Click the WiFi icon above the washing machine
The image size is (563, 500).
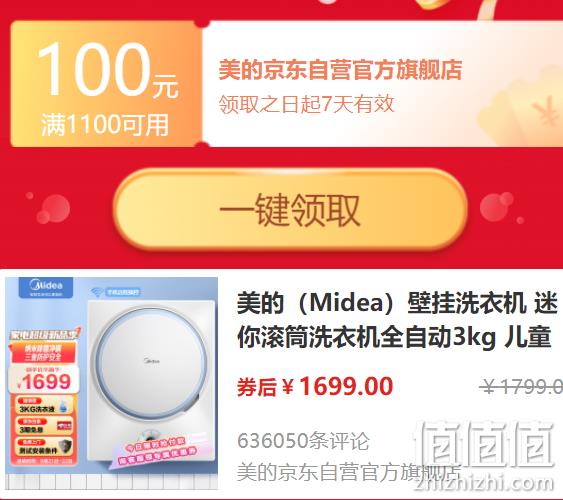(x=97, y=292)
